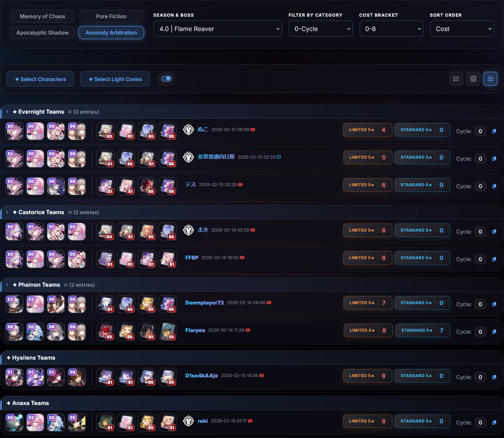Switch to list view icon

pyautogui.click(x=456, y=79)
